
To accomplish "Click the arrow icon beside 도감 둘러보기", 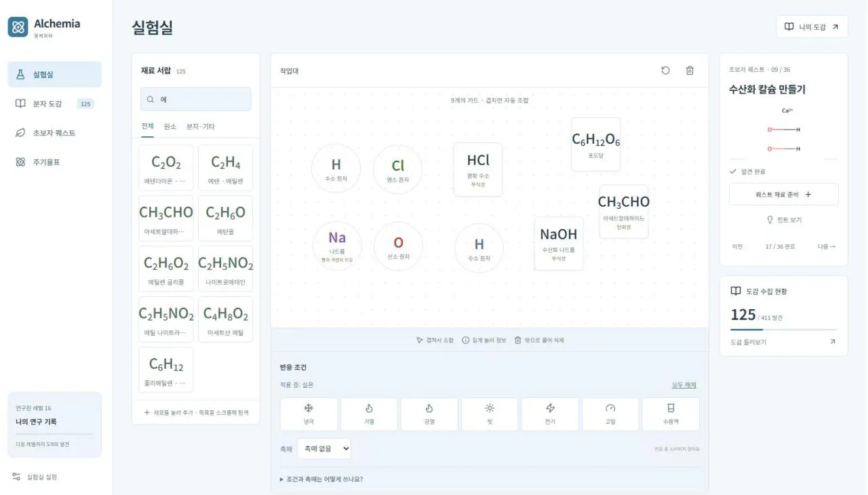I will point(833,342).
